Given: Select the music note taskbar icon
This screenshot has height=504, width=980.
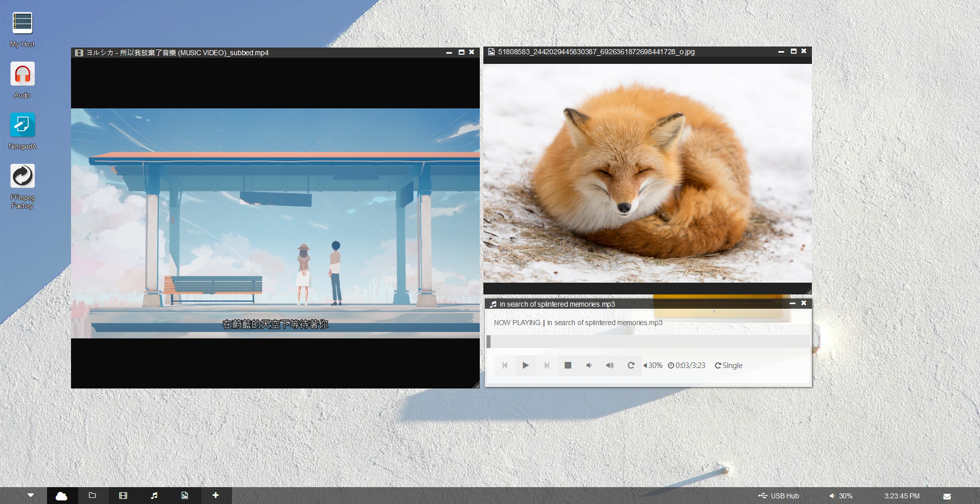Looking at the screenshot, I should [154, 495].
